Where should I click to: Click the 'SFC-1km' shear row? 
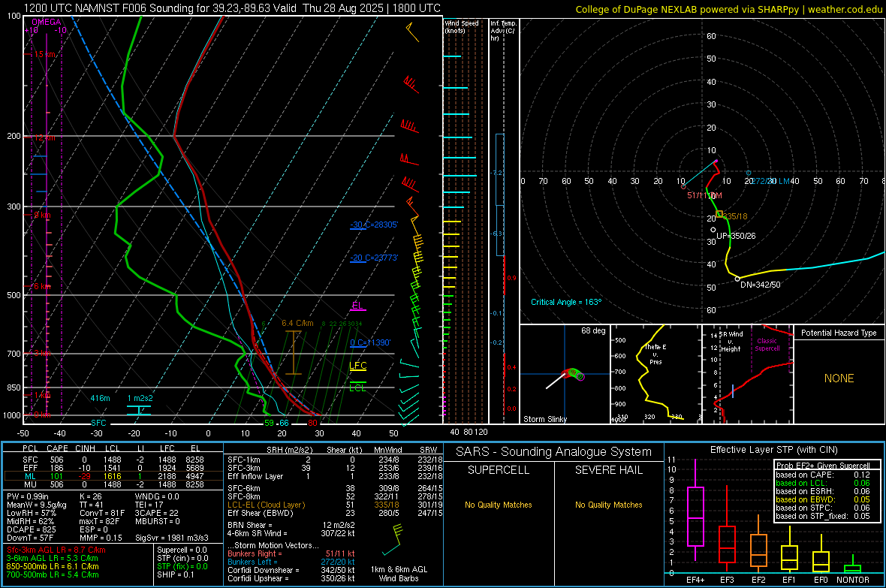[335, 460]
